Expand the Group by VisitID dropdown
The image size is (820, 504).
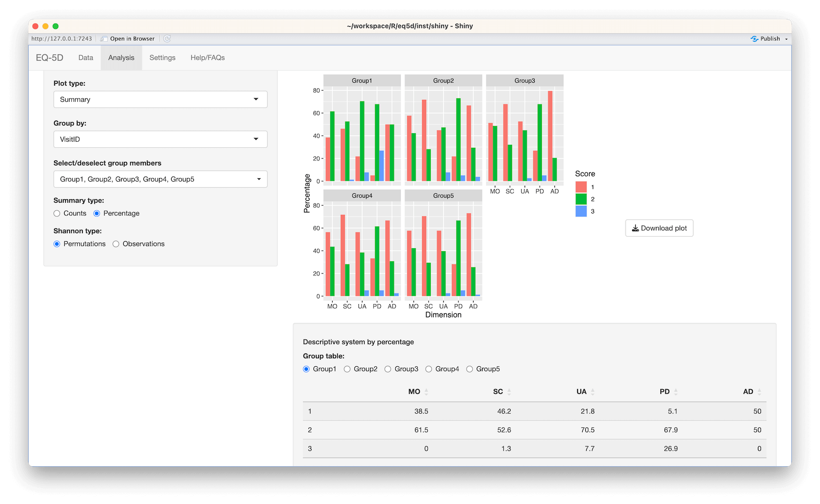pos(160,139)
